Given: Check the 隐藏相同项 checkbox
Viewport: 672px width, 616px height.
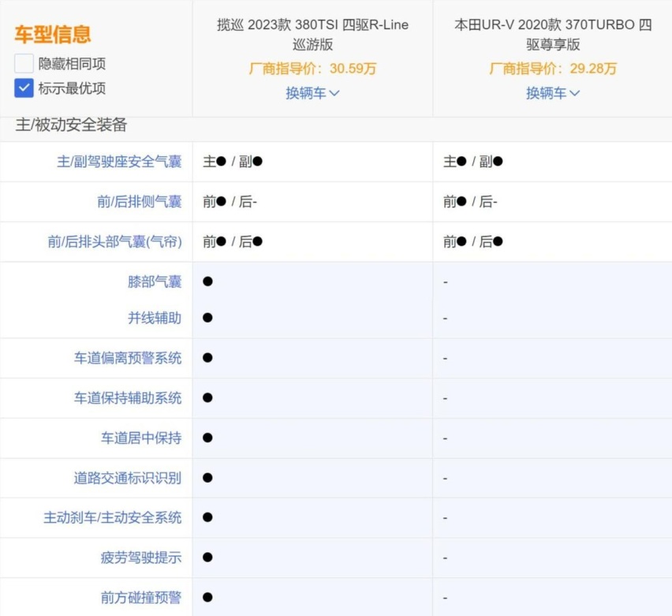Looking at the screenshot, I should coord(24,64).
